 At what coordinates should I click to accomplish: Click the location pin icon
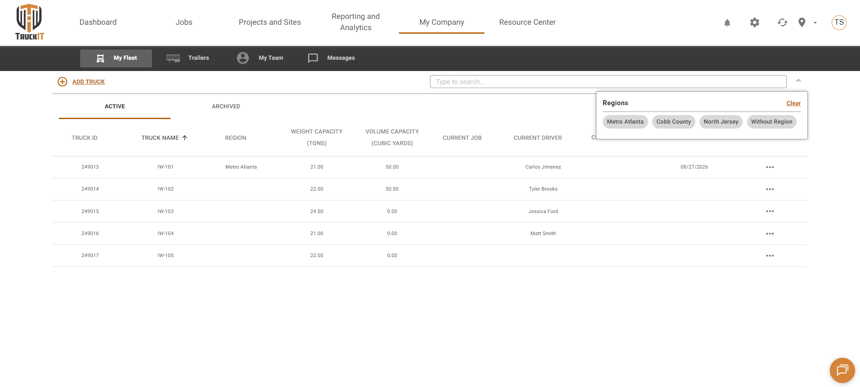[x=802, y=22]
